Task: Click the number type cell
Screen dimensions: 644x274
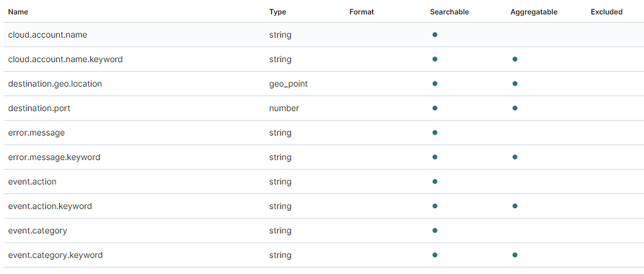Action: point(284,108)
